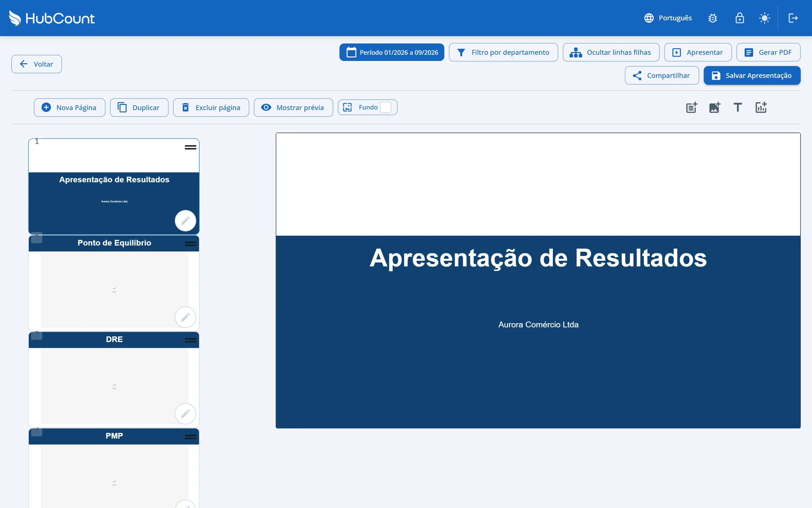Click Compartilhar button
The height and width of the screenshot is (508, 812).
(662, 75)
